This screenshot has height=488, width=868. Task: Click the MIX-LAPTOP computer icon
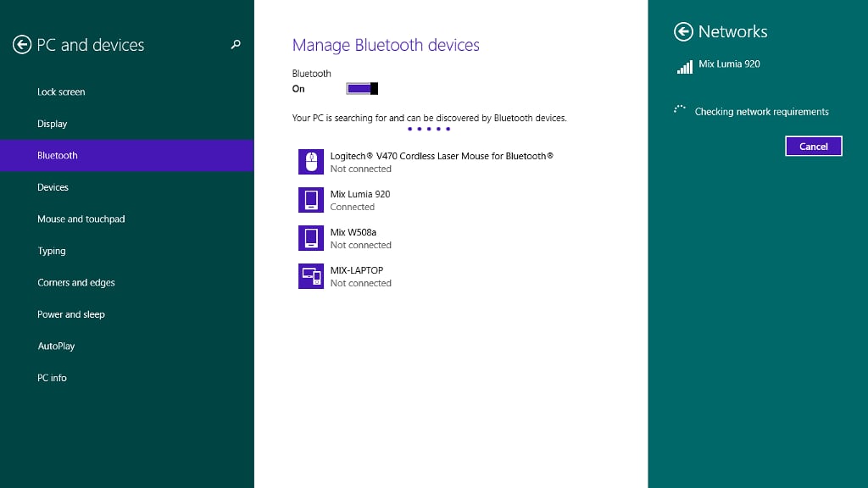click(x=311, y=276)
